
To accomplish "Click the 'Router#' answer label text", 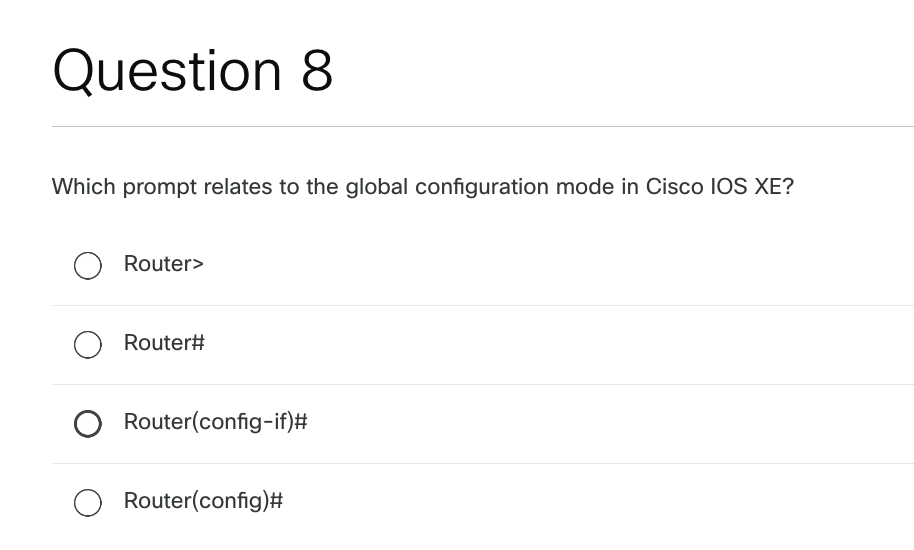I will click(164, 343).
